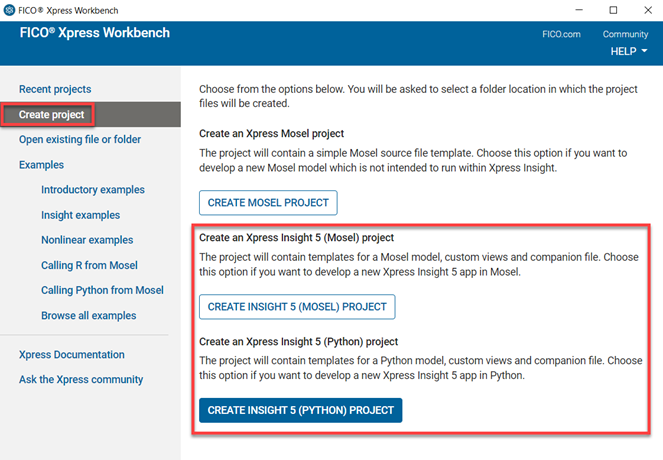
Task: Open Calling R from Mosel examples
Action: (89, 265)
